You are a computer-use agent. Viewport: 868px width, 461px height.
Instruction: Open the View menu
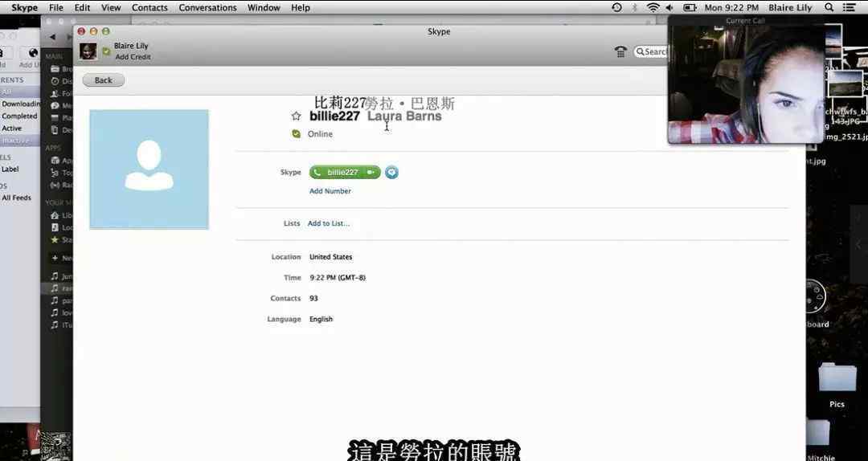coord(111,8)
